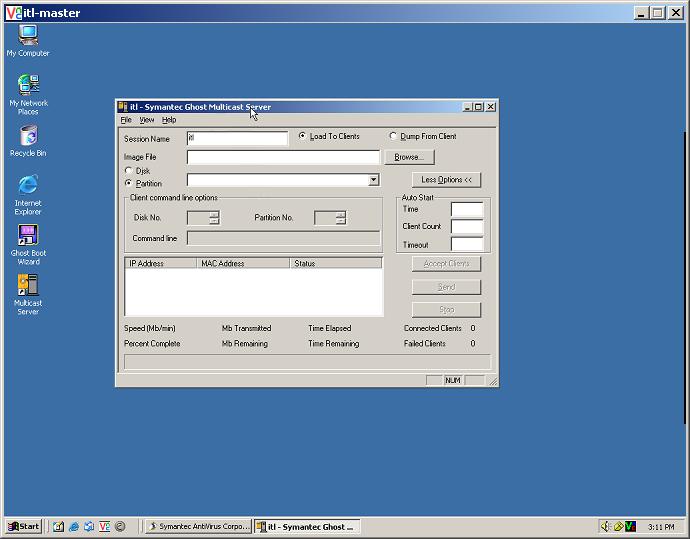Select the Recycle Bin icon
The height and width of the screenshot is (539, 690).
(x=28, y=141)
